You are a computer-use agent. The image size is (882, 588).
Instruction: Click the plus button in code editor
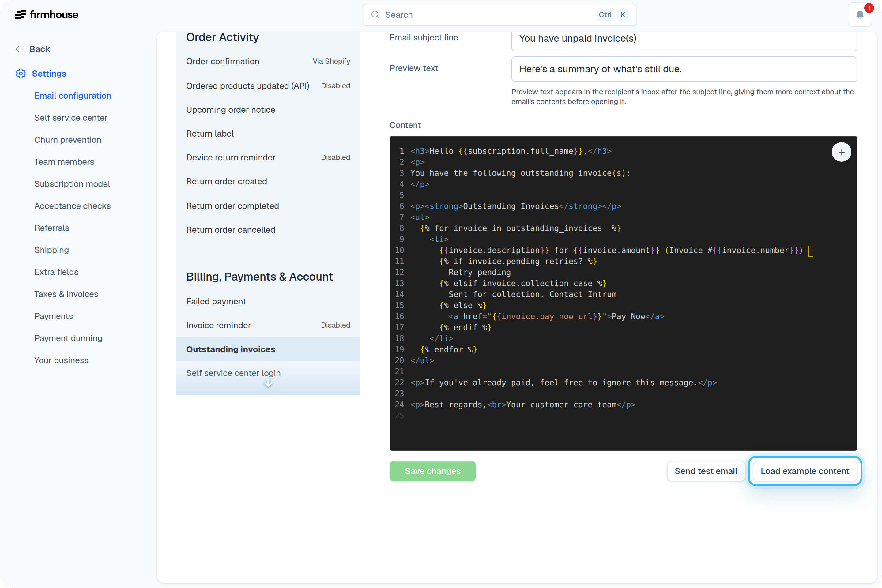point(841,152)
